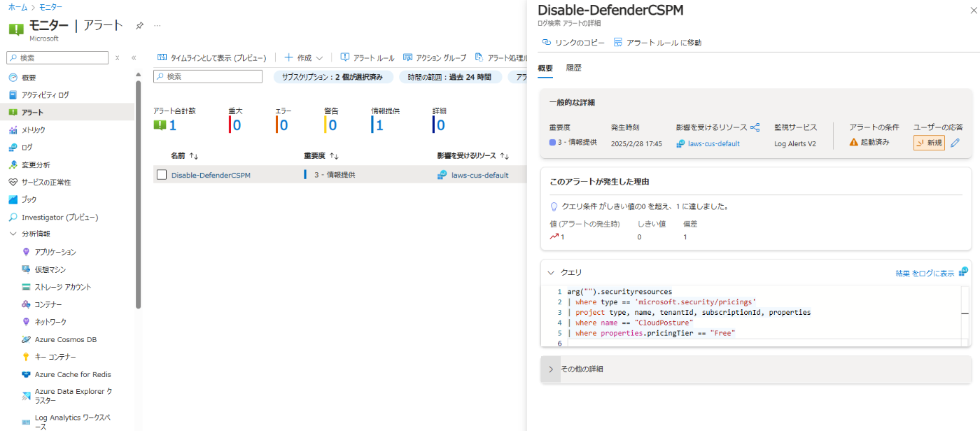
Task: Click the 概要 sidebar icon
Action: pyautogui.click(x=13, y=78)
